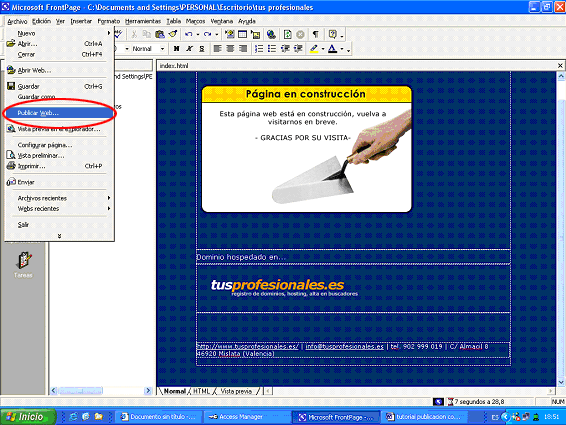Toggle Bold formatting
The width and height of the screenshot is (566, 425).
pos(176,48)
